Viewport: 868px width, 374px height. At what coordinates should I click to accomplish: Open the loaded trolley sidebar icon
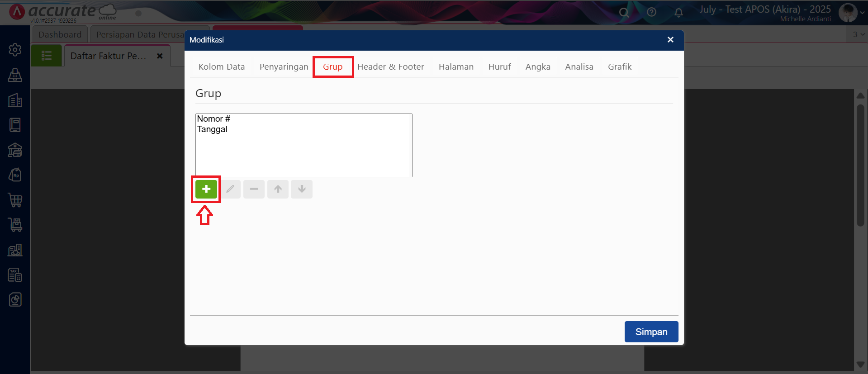click(15, 225)
